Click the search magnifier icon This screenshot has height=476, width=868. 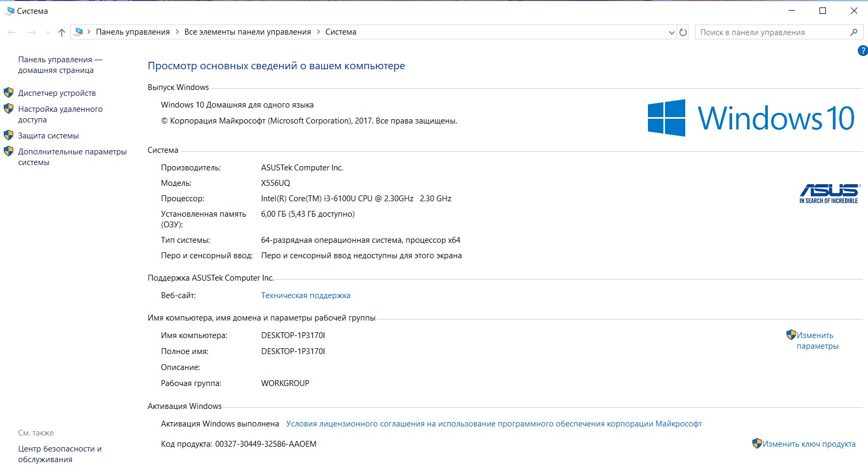coord(854,32)
